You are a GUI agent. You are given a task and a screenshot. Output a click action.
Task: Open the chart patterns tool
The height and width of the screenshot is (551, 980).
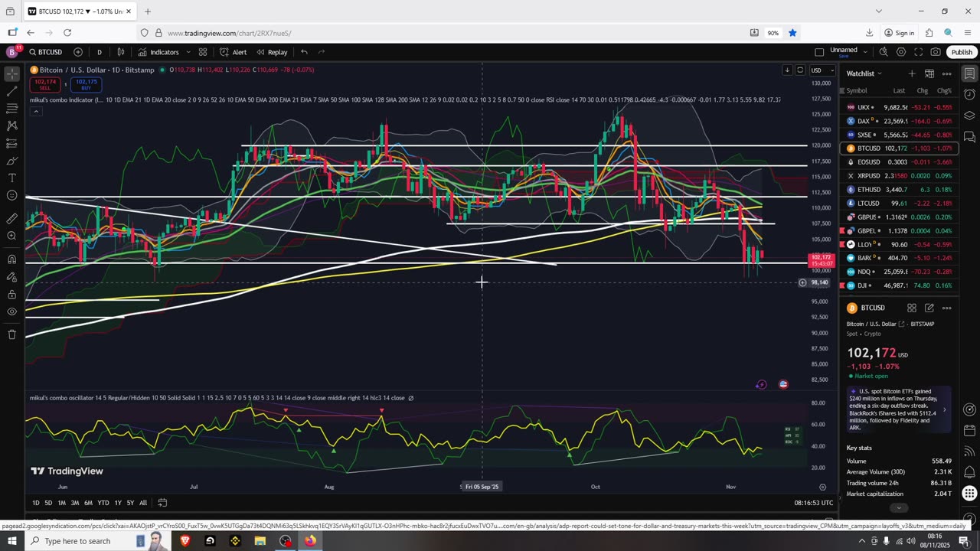click(x=11, y=126)
